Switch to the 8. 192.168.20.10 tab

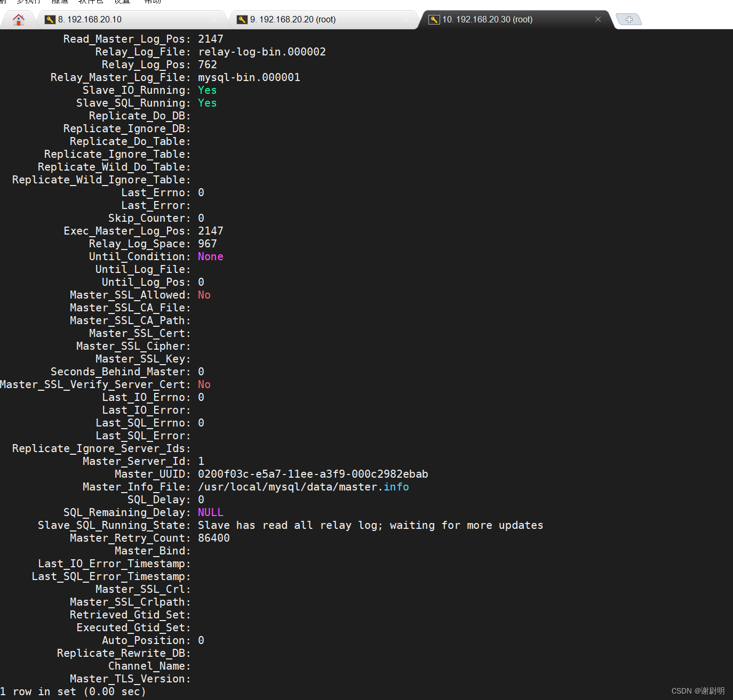point(131,20)
